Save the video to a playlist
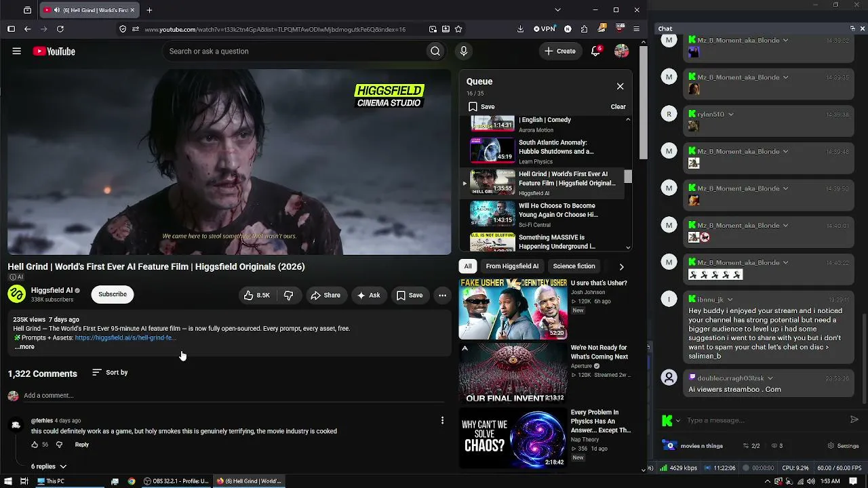Screen dimensions: 868x488 [410, 295]
